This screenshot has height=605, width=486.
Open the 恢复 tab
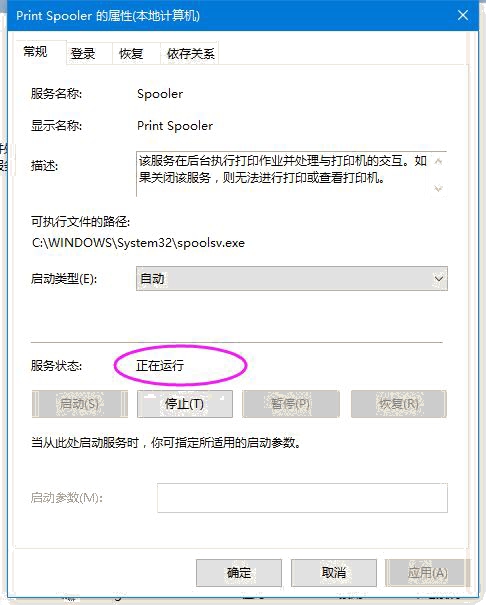click(131, 53)
